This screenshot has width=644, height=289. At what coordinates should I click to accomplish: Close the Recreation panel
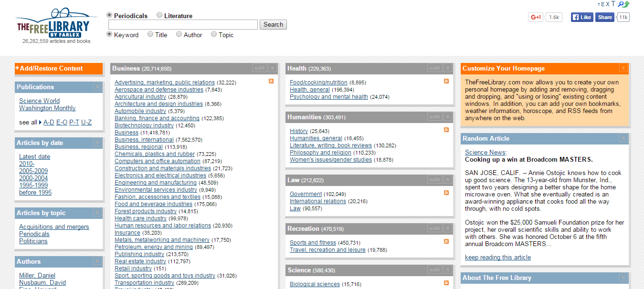(x=447, y=228)
